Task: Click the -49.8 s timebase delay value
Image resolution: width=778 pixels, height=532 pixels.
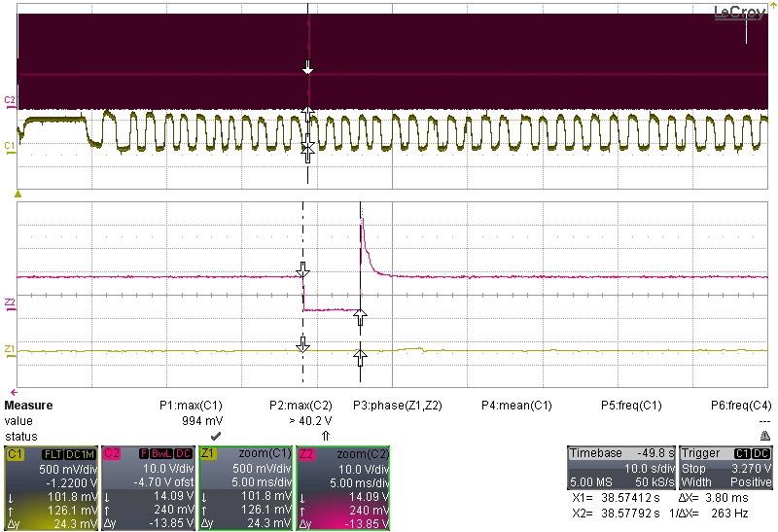Action: point(655,453)
